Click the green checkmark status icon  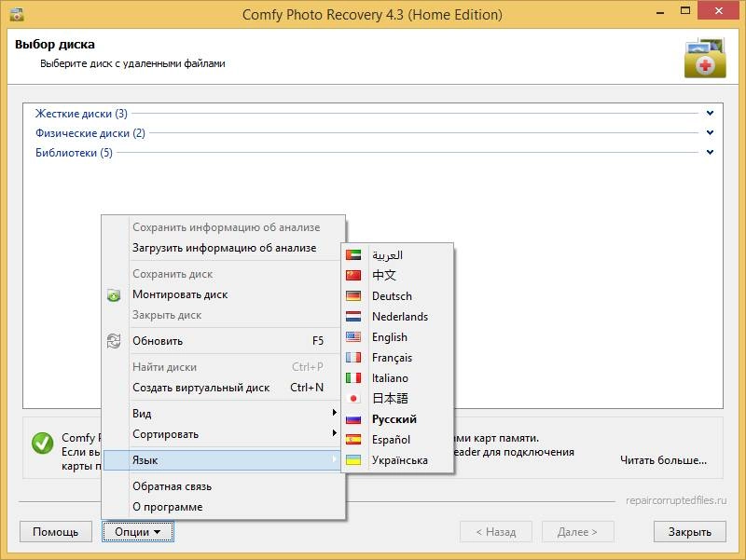(x=42, y=443)
